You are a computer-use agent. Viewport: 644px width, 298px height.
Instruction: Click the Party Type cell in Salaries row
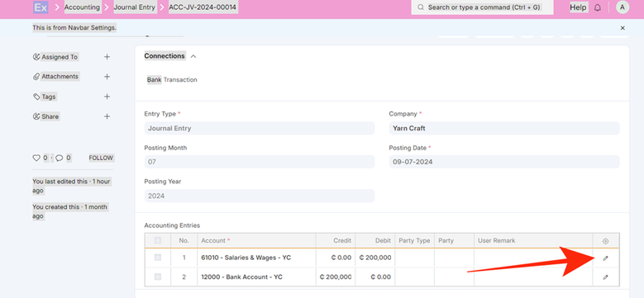[414, 258]
